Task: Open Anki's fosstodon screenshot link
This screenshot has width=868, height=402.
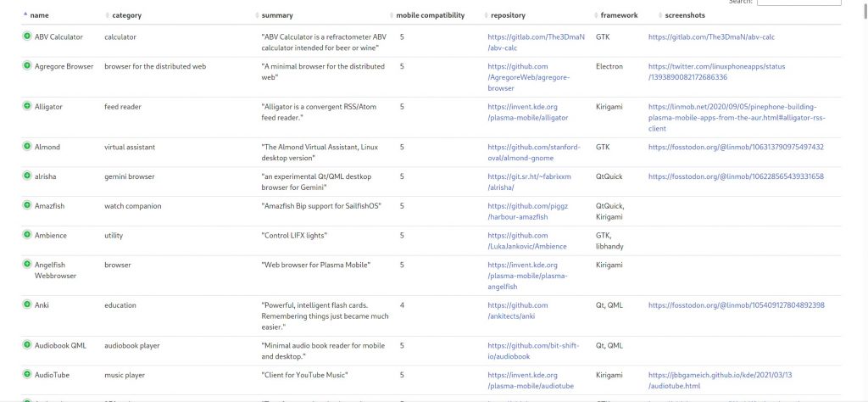Action: 736,305
